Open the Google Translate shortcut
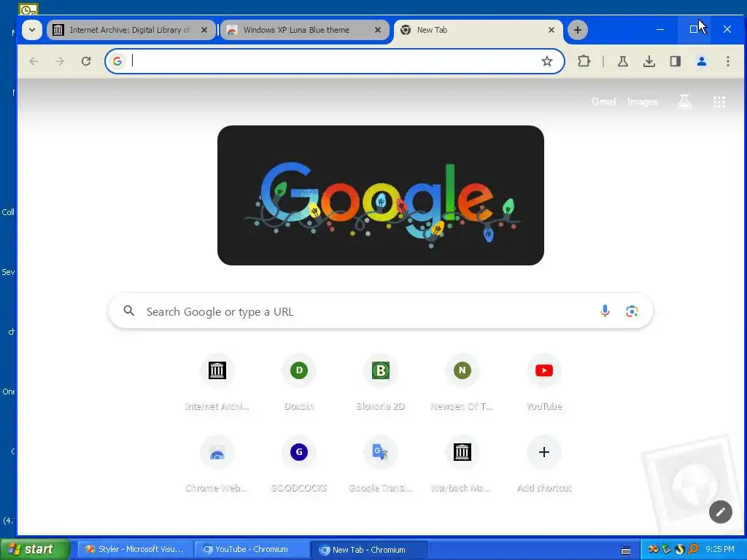Image resolution: width=747 pixels, height=560 pixels. [381, 464]
